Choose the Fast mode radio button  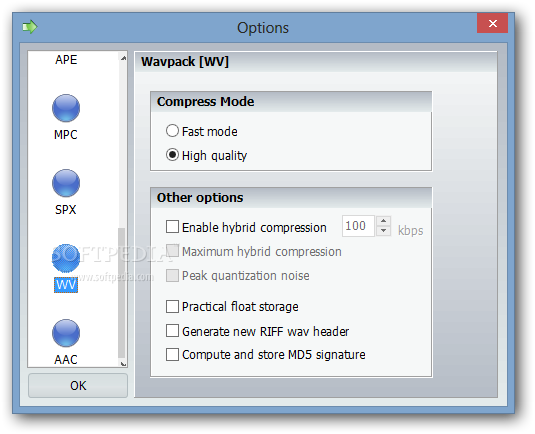(x=172, y=131)
